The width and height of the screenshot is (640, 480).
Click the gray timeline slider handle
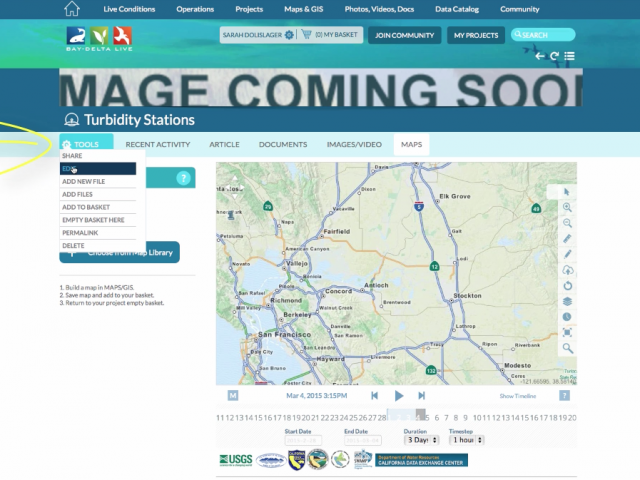click(420, 414)
